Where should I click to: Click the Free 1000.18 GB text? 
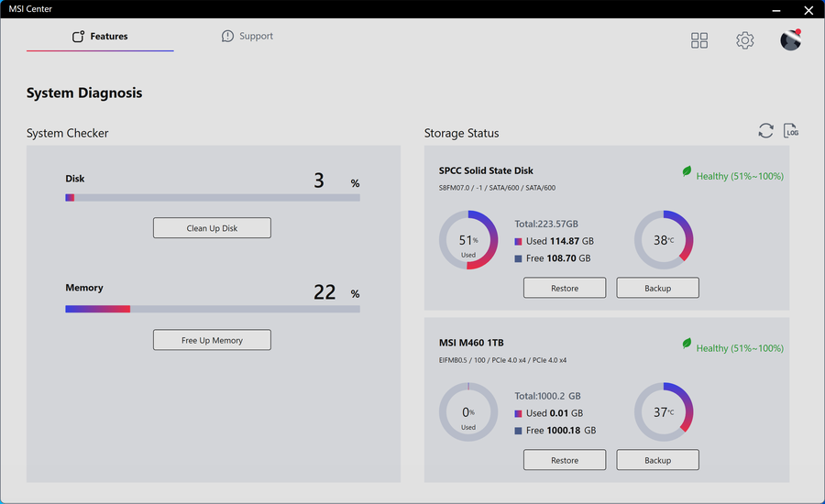tap(561, 431)
